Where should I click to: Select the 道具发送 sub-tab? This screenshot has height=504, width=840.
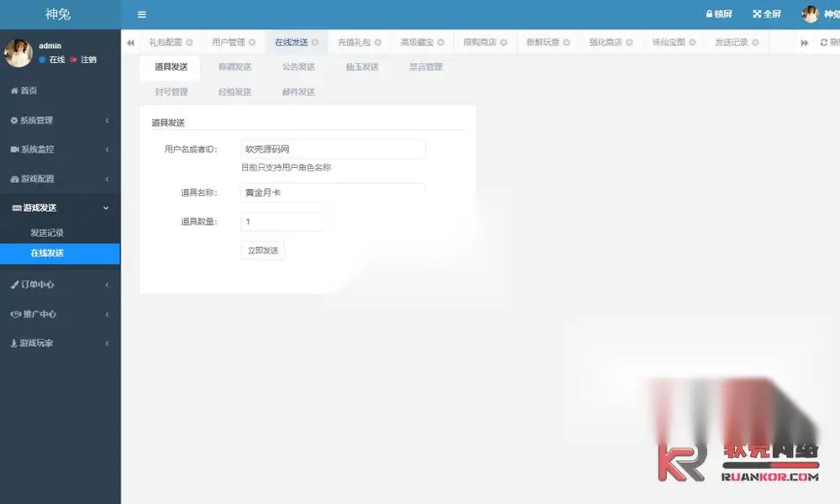[171, 67]
